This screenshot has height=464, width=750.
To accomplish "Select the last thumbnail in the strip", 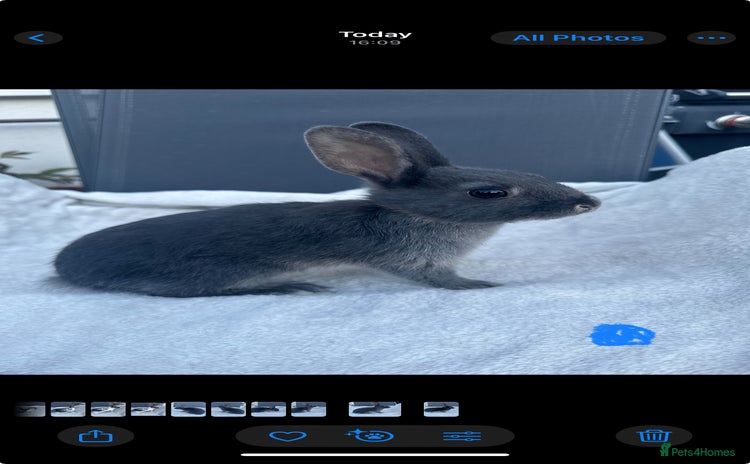I will 441,409.
